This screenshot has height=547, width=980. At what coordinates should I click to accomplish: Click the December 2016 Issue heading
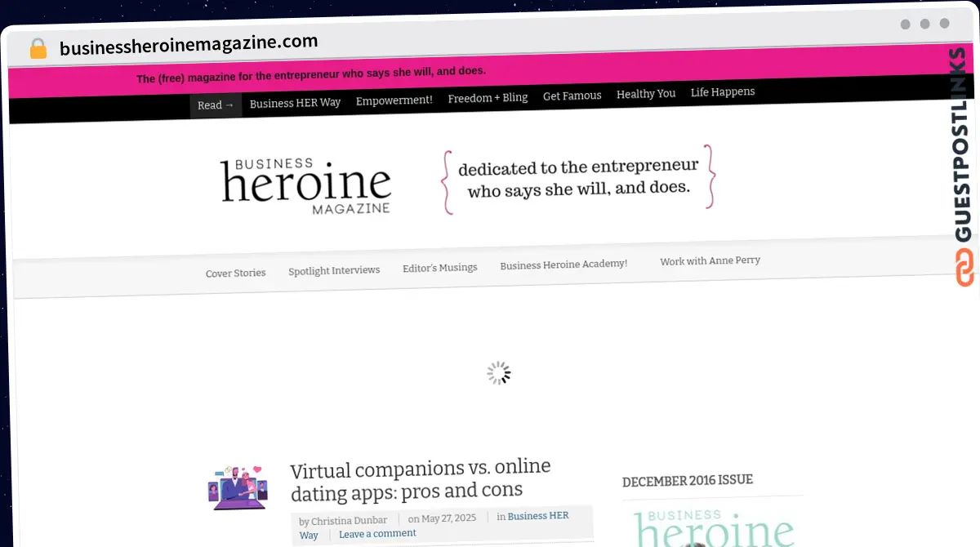click(x=688, y=481)
